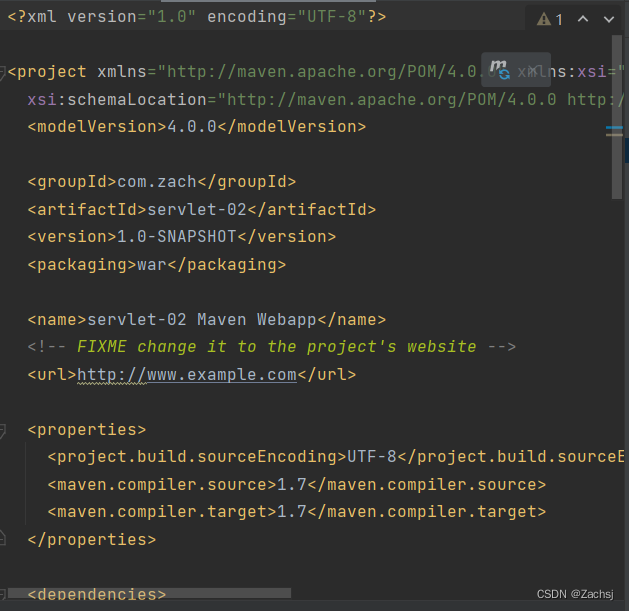Collapse the dependencies block fold marker

click(x=2, y=594)
